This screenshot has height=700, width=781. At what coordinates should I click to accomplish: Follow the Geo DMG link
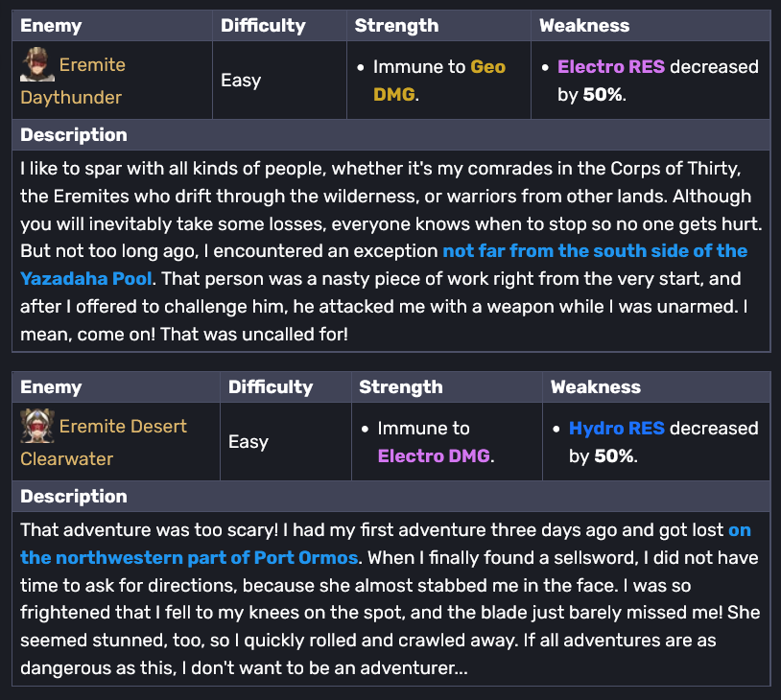(487, 66)
